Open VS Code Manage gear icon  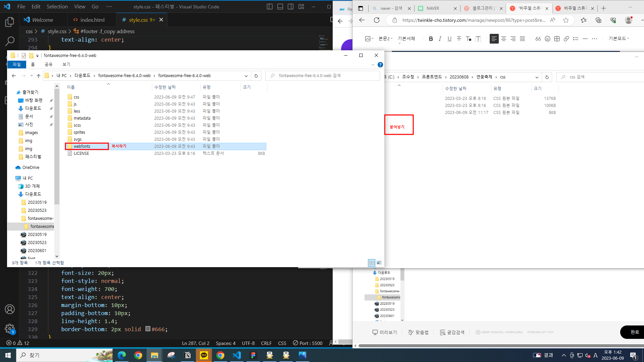click(10, 328)
